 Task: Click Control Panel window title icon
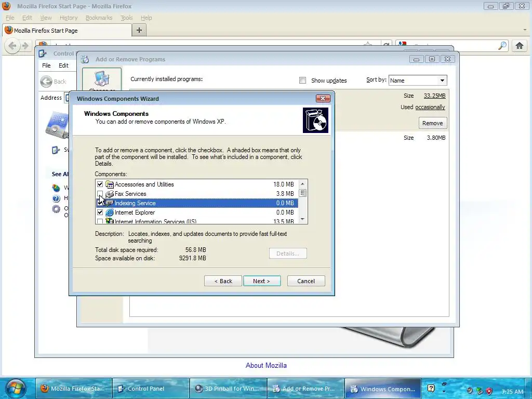tap(43, 54)
